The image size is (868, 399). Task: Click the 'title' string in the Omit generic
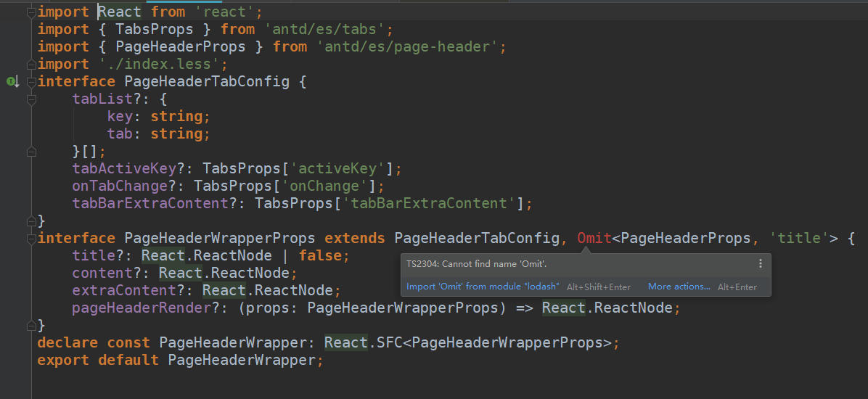[x=799, y=239]
